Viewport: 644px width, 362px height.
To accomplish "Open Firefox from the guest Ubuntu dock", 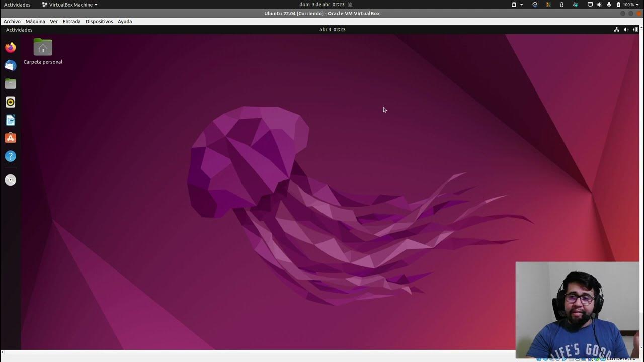I will pyautogui.click(x=11, y=48).
